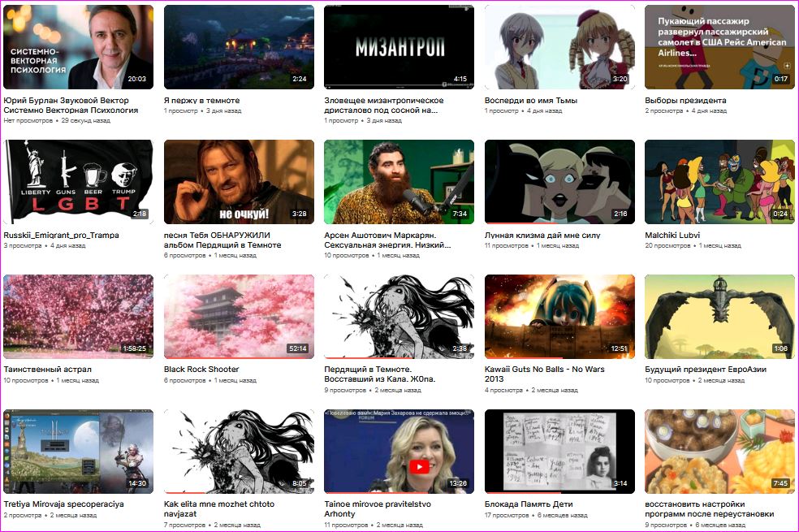Click the 'Russkii_Emigrant_pro_Trampa' title

[x=61, y=236]
